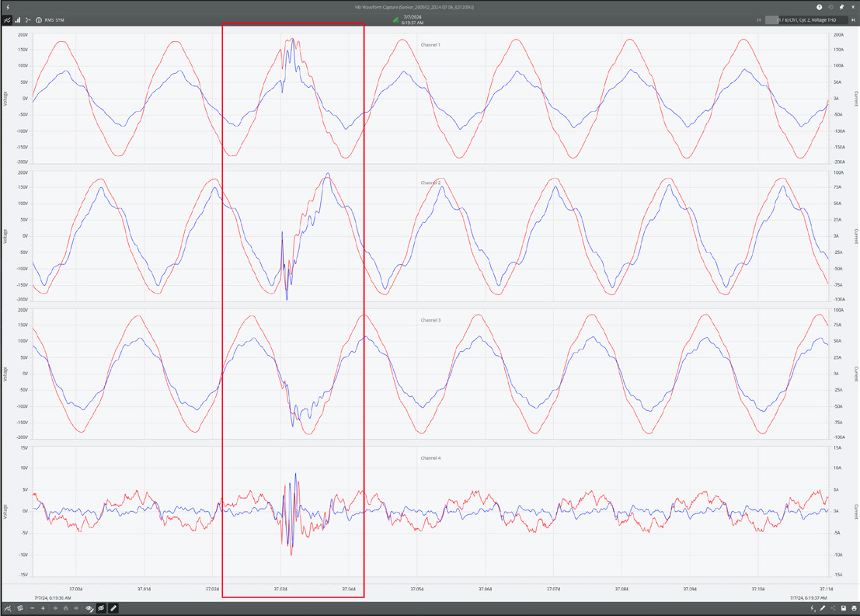Select the waveform display icon
The image size is (860, 616).
click(x=8, y=19)
